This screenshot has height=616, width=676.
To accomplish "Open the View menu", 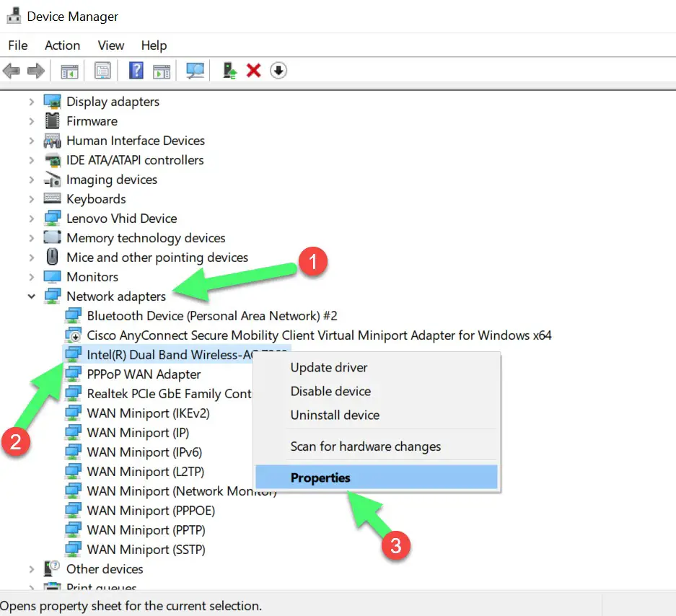I will [x=111, y=45].
